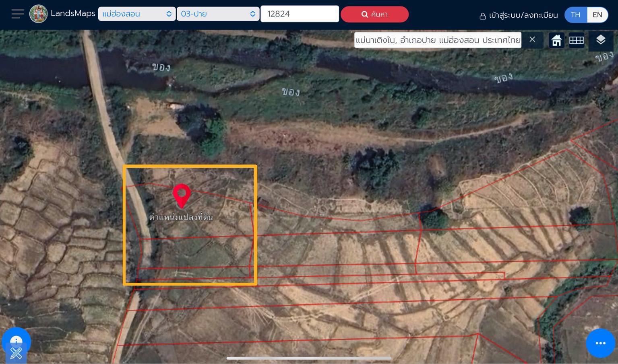The width and height of the screenshot is (618, 364).
Task: Click the parcel number field containing 12824
Action: (299, 14)
